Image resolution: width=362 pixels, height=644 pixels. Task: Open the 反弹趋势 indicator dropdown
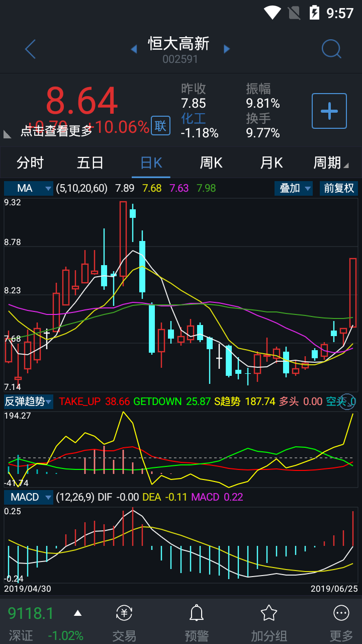pyautogui.click(x=29, y=401)
